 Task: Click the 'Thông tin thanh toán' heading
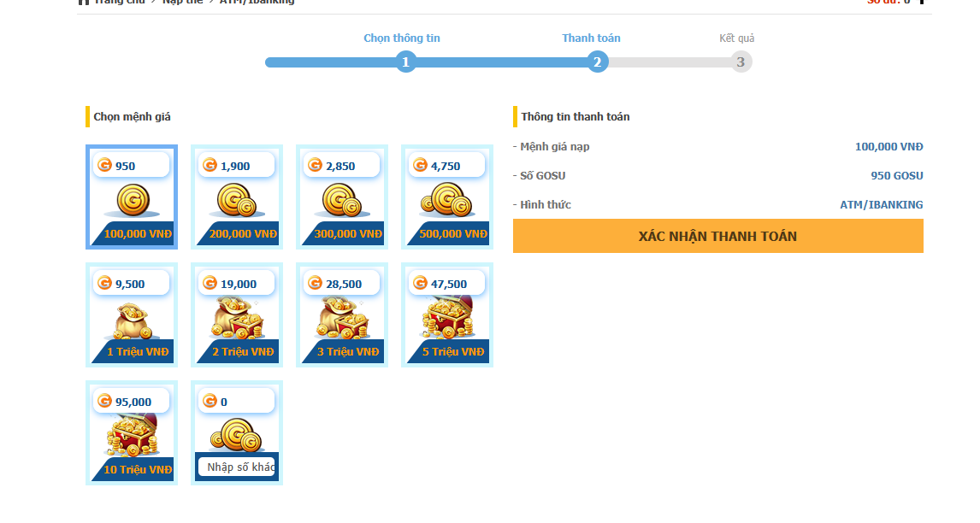coord(575,117)
